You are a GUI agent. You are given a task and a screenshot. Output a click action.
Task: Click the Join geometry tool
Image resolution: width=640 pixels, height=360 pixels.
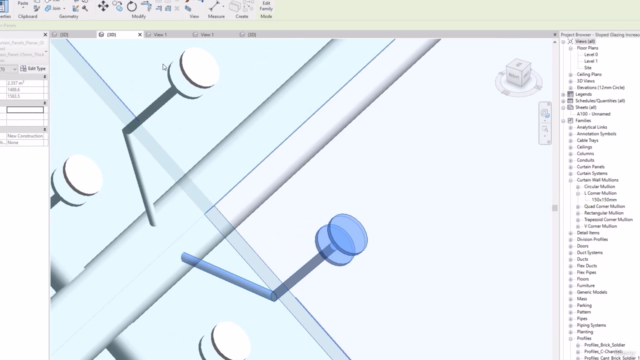click(x=55, y=8)
